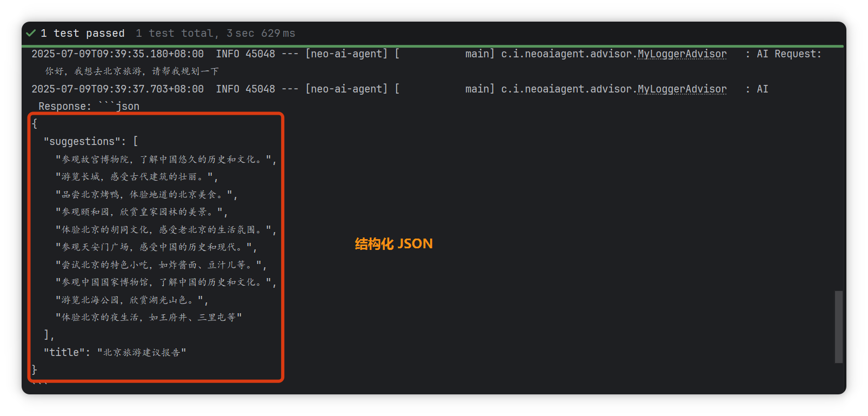Image resolution: width=868 pixels, height=416 pixels.
Task: Click the 2025-07-09T09:39:37.703+08:00 timestamp
Action: (118, 89)
